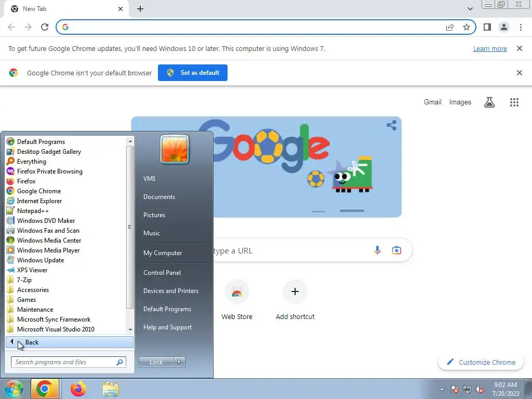532x399 pixels.
Task: Dismiss default browser infobar
Action: point(519,73)
